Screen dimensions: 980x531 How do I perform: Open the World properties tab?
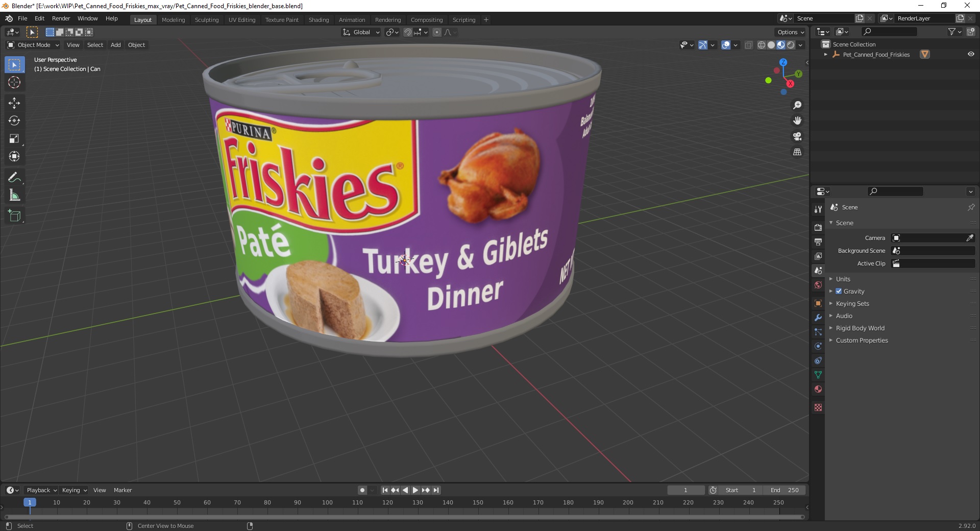(x=818, y=285)
